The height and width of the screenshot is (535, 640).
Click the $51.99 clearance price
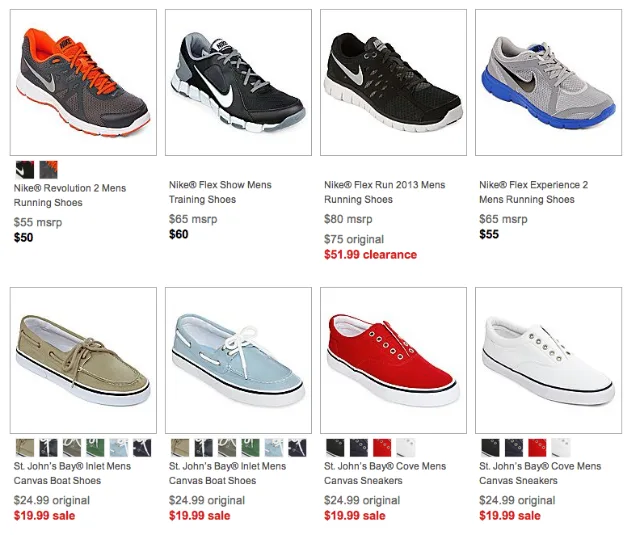[x=371, y=255]
